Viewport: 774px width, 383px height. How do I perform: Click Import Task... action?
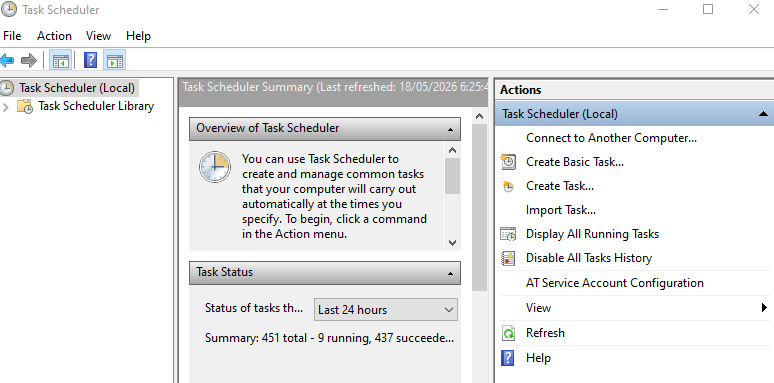coord(561,210)
